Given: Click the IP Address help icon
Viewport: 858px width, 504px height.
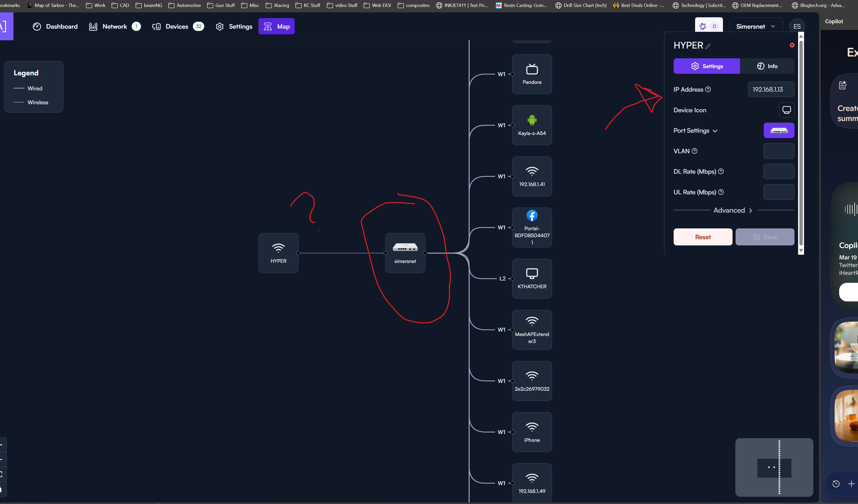Looking at the screenshot, I should [x=708, y=90].
